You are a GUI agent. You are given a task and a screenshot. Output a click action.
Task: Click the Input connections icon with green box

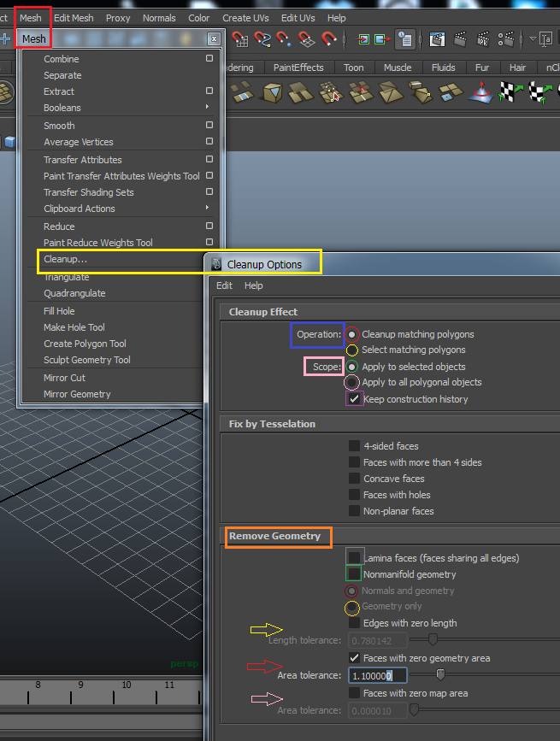pyautogui.click(x=363, y=39)
